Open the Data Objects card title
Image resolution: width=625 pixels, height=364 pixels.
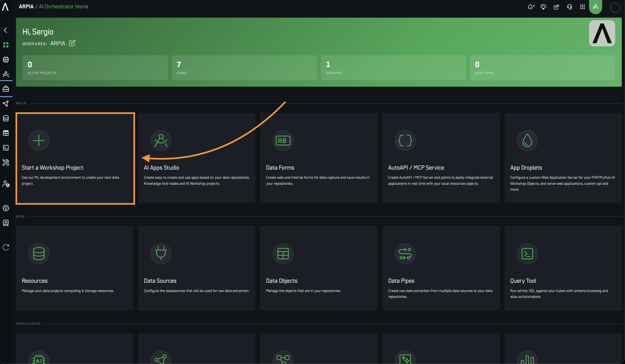click(x=282, y=281)
